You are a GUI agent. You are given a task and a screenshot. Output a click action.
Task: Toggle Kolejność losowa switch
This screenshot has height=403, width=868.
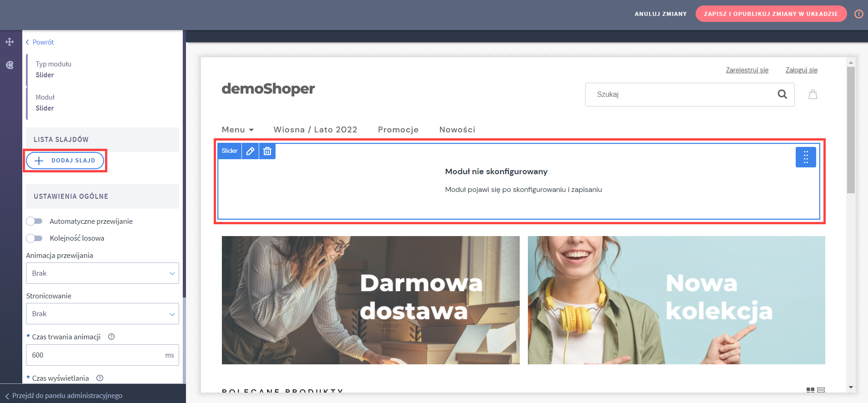click(x=34, y=238)
